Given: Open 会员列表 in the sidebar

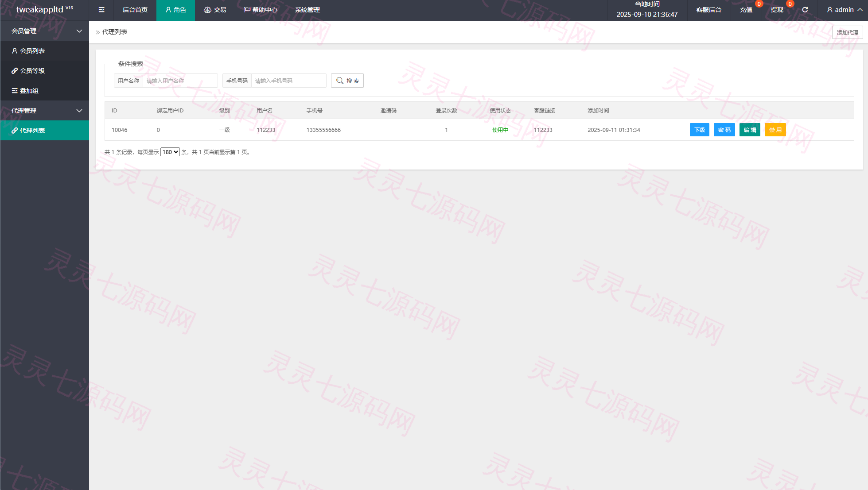Looking at the screenshot, I should point(44,51).
